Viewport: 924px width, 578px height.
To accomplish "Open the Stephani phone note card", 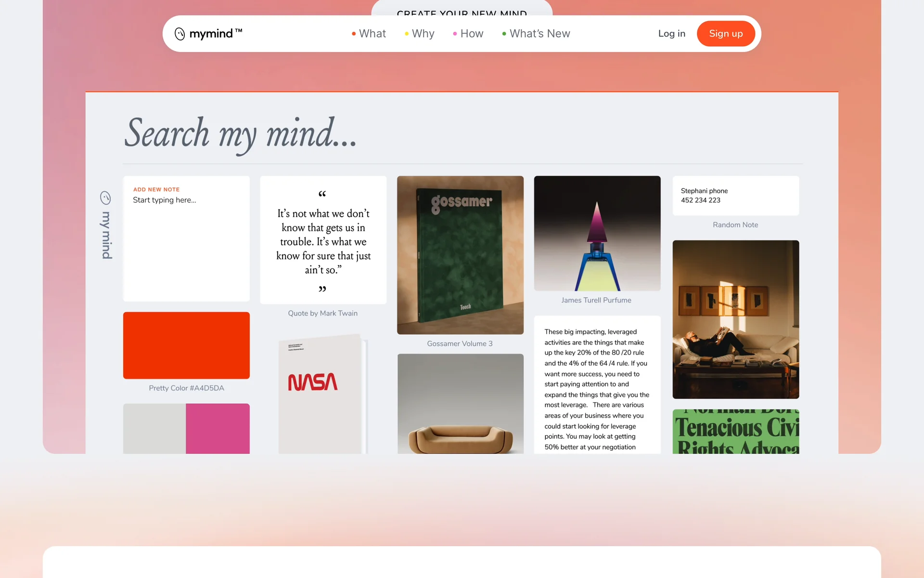I will pyautogui.click(x=735, y=196).
